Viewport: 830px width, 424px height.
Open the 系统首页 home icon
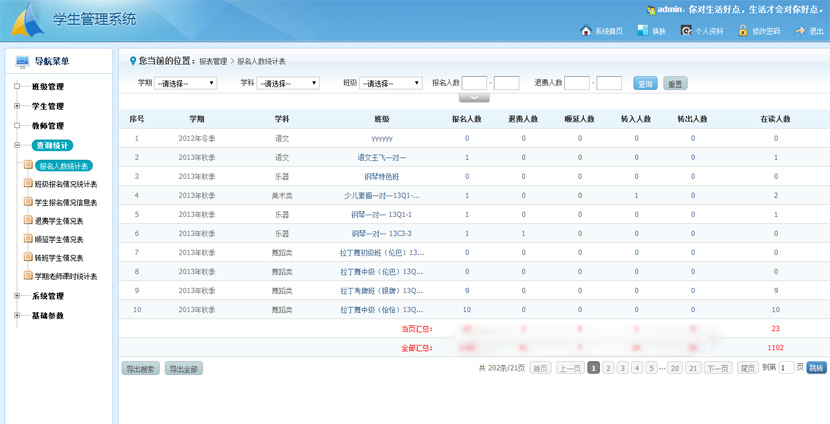tap(585, 30)
